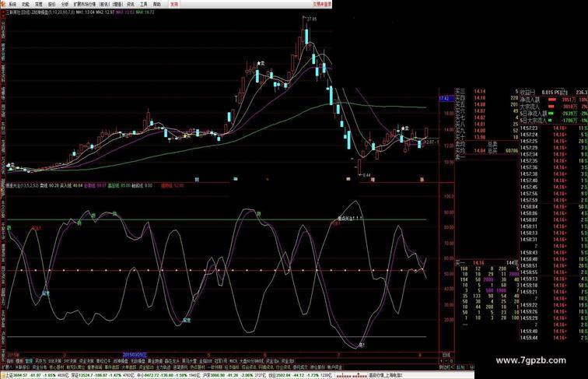Click the blue 17.42 price axis marker

tap(445, 98)
